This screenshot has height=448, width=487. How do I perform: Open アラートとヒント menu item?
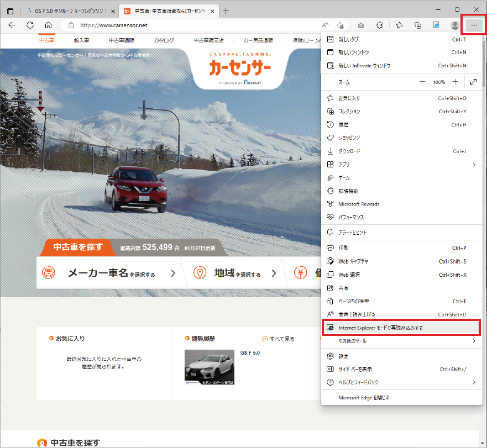pyautogui.click(x=401, y=232)
